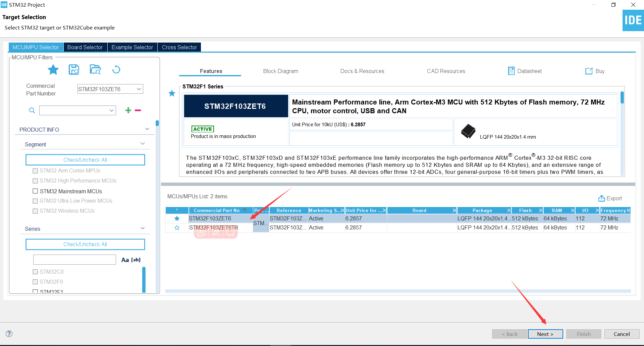Click the reset filters circular arrow icon

(x=116, y=70)
